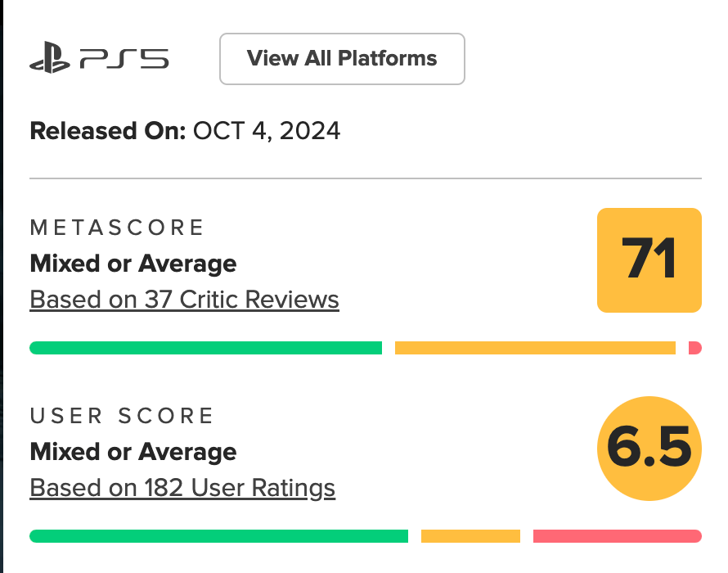Image resolution: width=728 pixels, height=573 pixels.
Task: Click the METASCORE heading
Action: (x=117, y=227)
